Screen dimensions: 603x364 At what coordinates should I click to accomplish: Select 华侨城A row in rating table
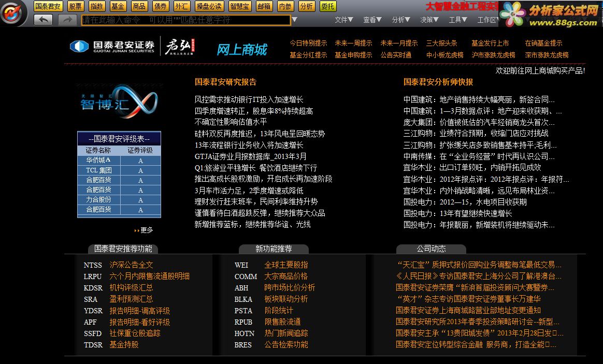119,161
